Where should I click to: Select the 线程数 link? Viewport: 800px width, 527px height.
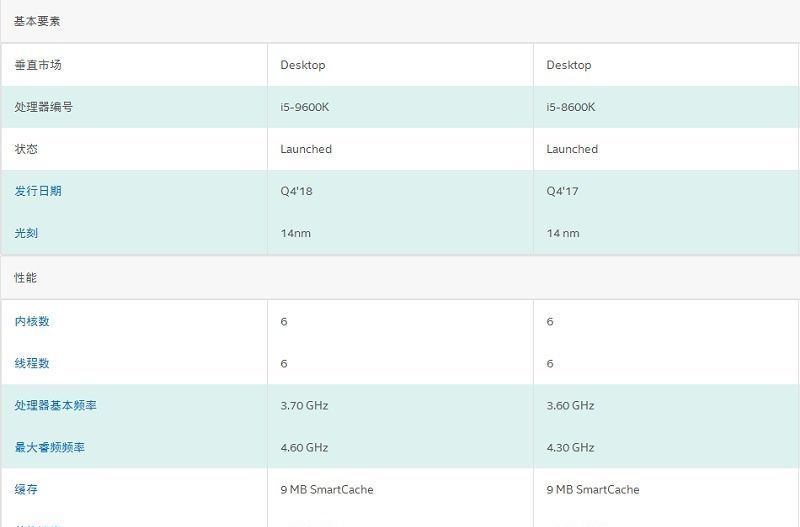pos(32,364)
